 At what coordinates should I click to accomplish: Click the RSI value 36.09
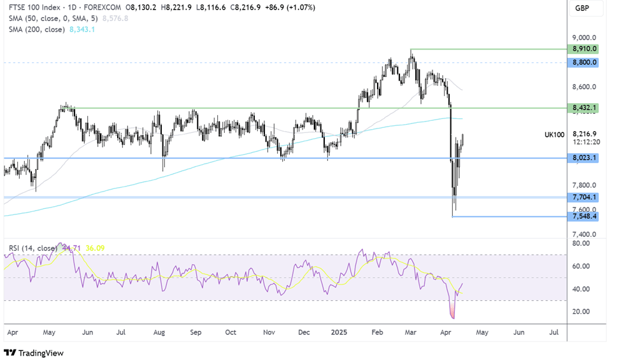(95, 248)
